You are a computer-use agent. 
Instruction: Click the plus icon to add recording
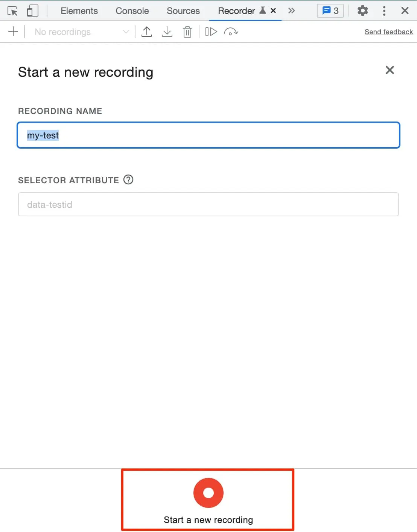coord(13,32)
